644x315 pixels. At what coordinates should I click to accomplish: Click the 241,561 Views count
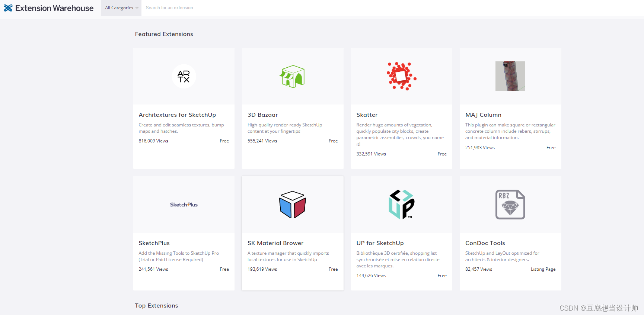[x=153, y=269]
